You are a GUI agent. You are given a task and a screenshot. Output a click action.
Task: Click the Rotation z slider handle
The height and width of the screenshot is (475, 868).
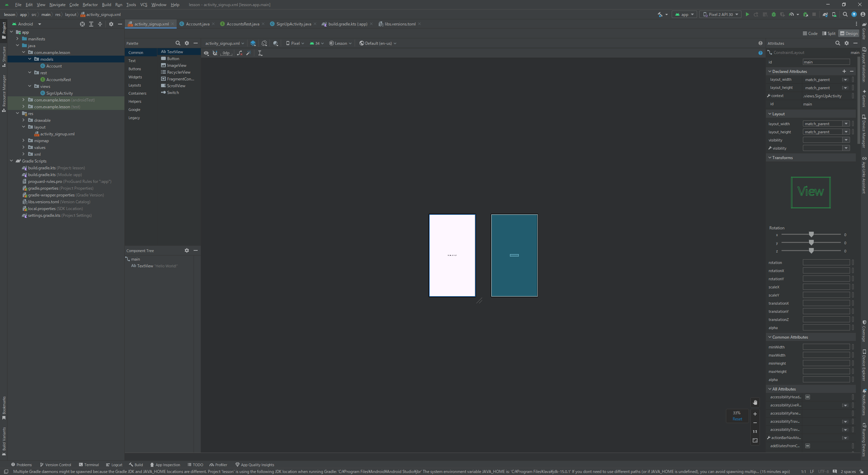811,251
